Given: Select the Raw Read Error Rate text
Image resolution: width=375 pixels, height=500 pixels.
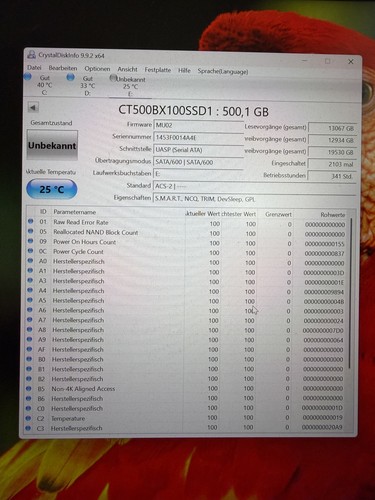Looking at the screenshot, I should coord(81,222).
